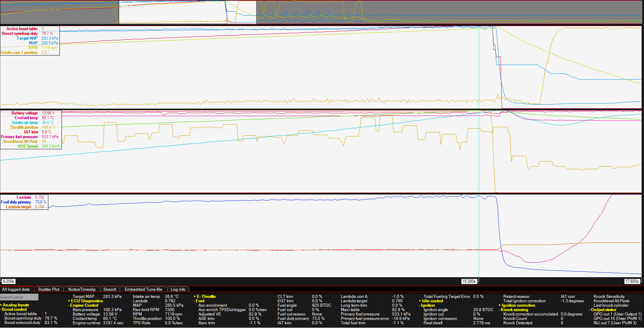
Task: Select the All logged data tab
Action: (x=16, y=289)
